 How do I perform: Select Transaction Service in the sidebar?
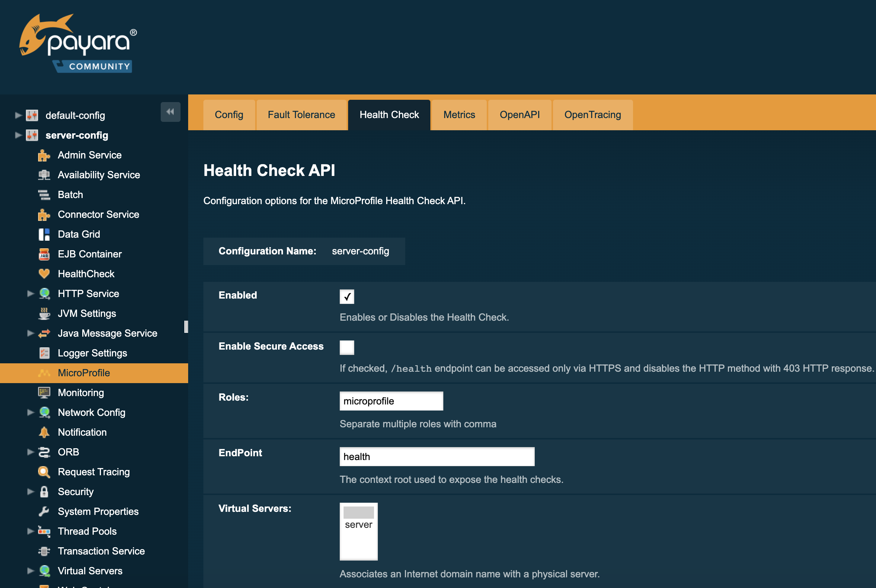[x=101, y=551]
